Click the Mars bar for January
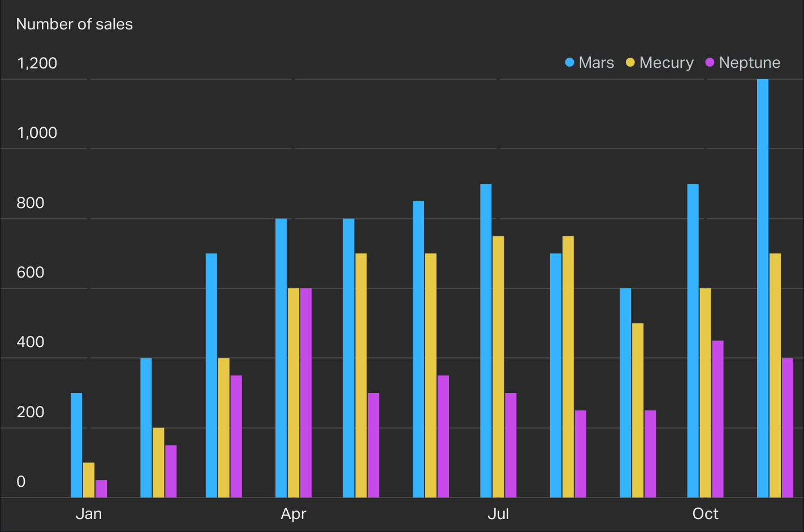 pyautogui.click(x=76, y=445)
